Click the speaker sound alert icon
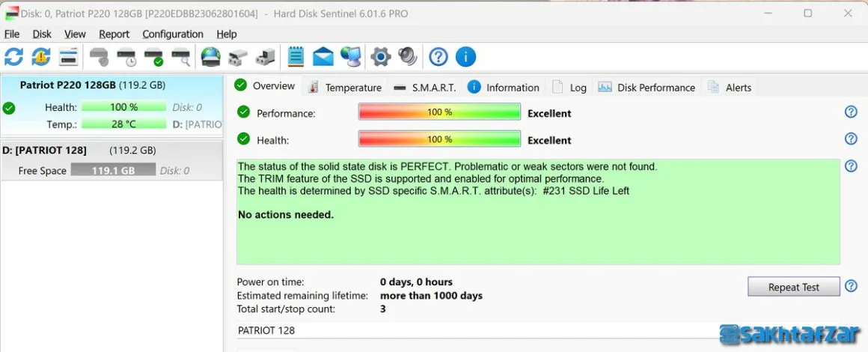This screenshot has height=352, width=868. [x=408, y=56]
